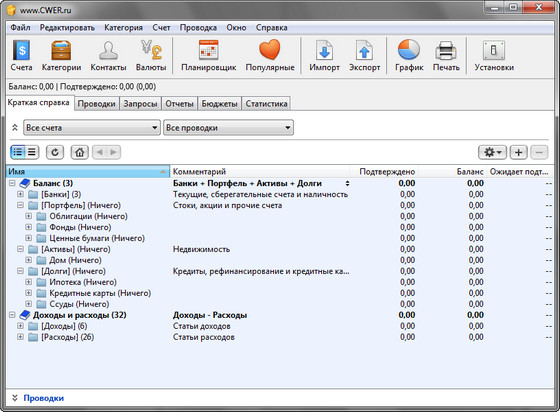This screenshot has height=412, width=560.
Task: Sort by the Имя column header
Action: click(88, 172)
